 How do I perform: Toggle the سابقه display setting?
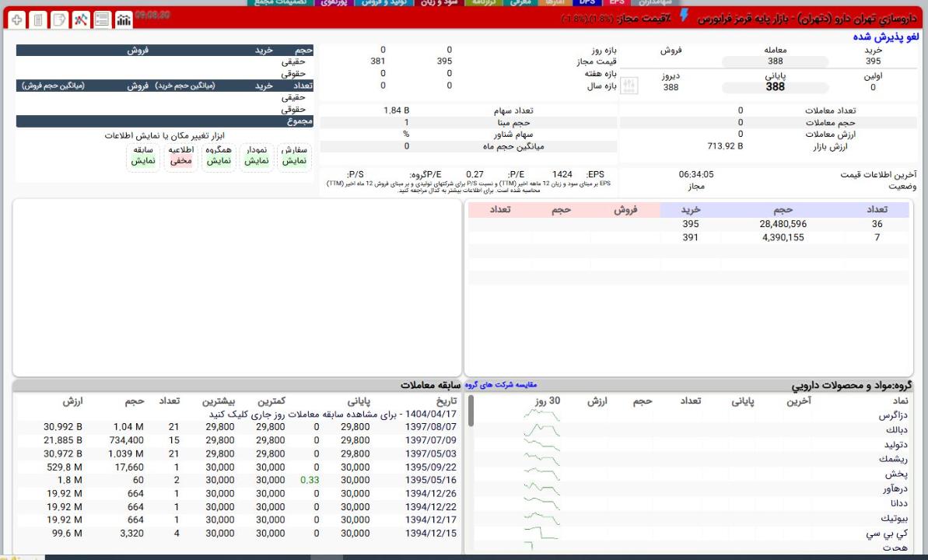pyautogui.click(x=142, y=160)
